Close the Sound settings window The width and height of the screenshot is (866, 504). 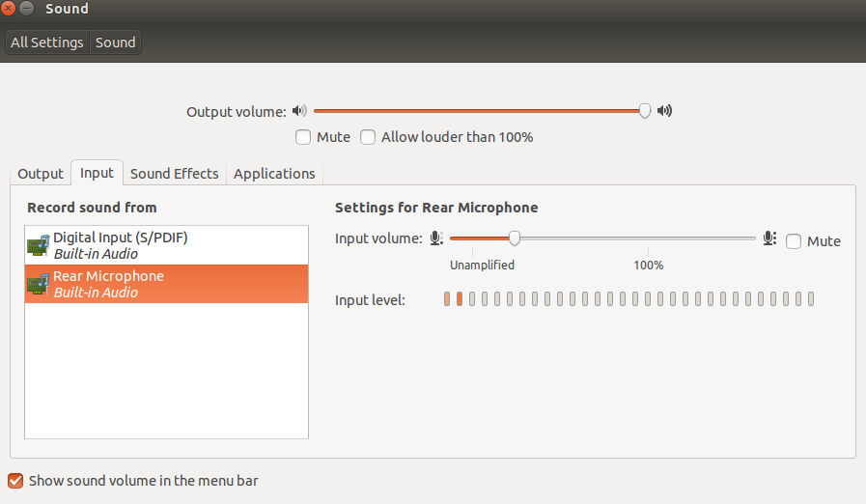(x=10, y=10)
